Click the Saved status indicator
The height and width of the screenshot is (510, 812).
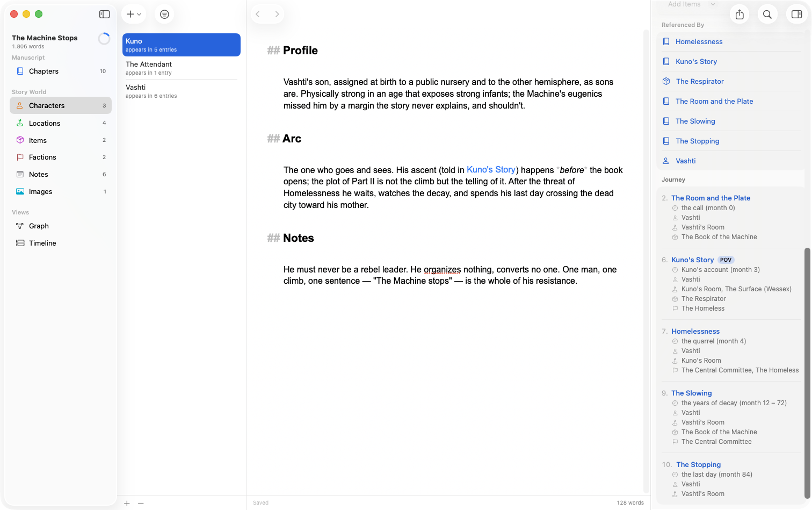coord(260,503)
